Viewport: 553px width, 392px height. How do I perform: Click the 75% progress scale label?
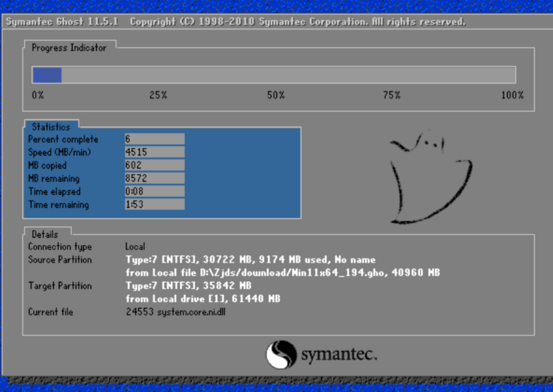point(392,95)
